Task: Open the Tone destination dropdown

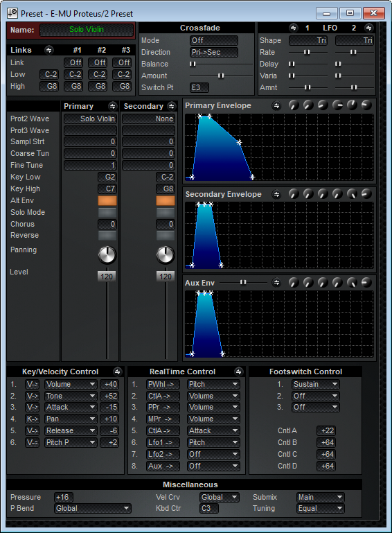Action: pyautogui.click(x=71, y=396)
